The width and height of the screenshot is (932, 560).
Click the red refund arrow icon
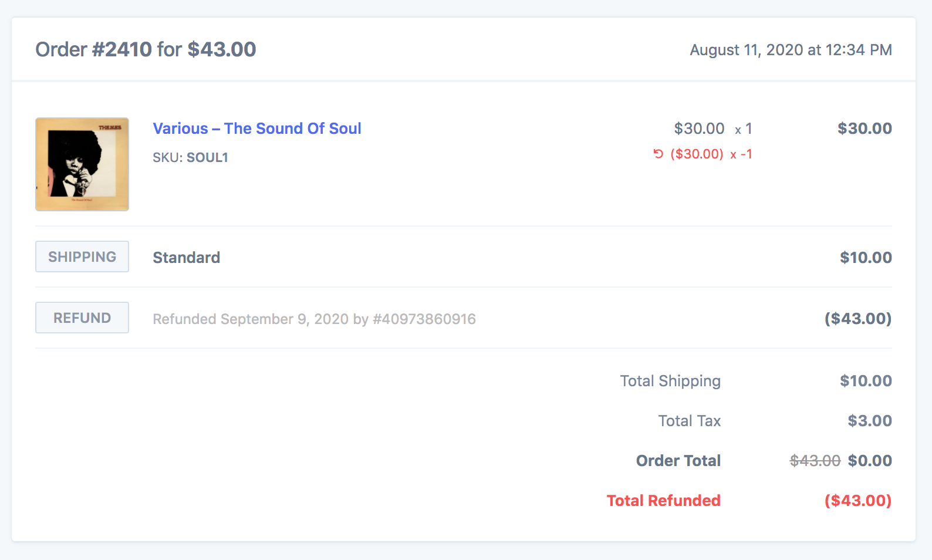[x=659, y=154]
